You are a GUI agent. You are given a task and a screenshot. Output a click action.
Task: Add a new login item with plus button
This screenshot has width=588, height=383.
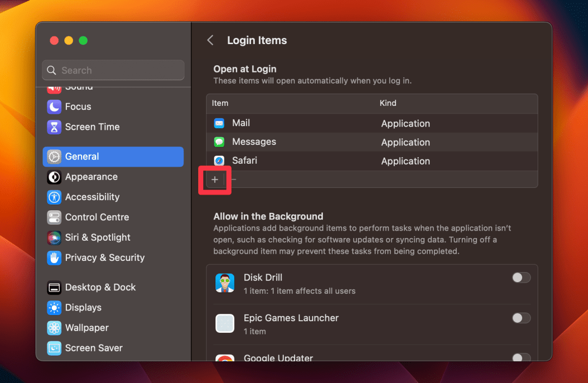click(214, 179)
